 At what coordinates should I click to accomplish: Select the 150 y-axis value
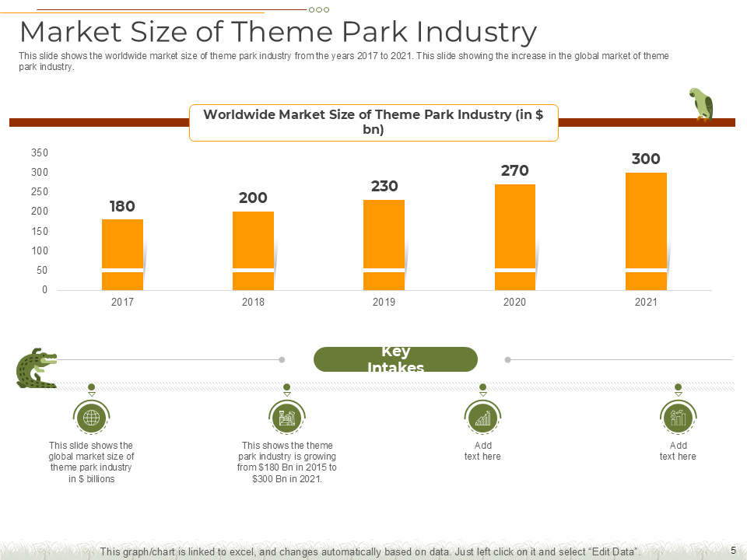coord(40,232)
